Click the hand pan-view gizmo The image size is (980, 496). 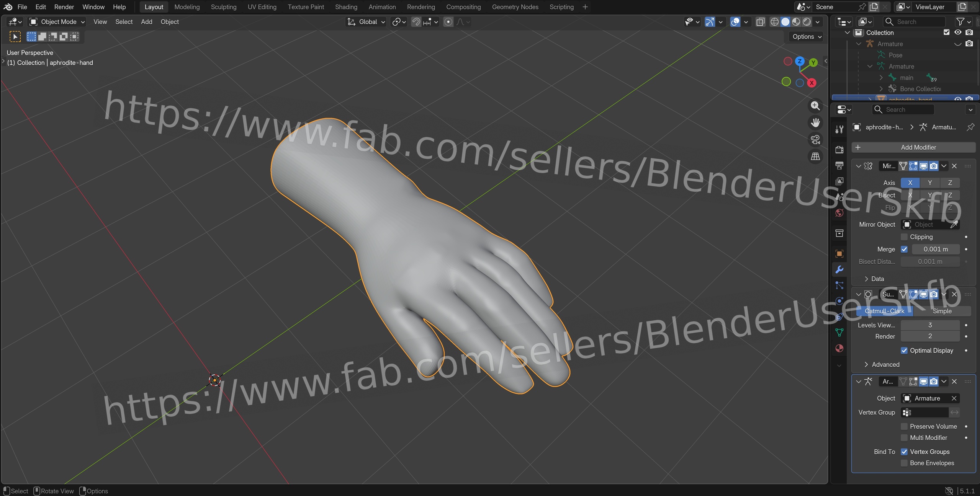coord(815,122)
